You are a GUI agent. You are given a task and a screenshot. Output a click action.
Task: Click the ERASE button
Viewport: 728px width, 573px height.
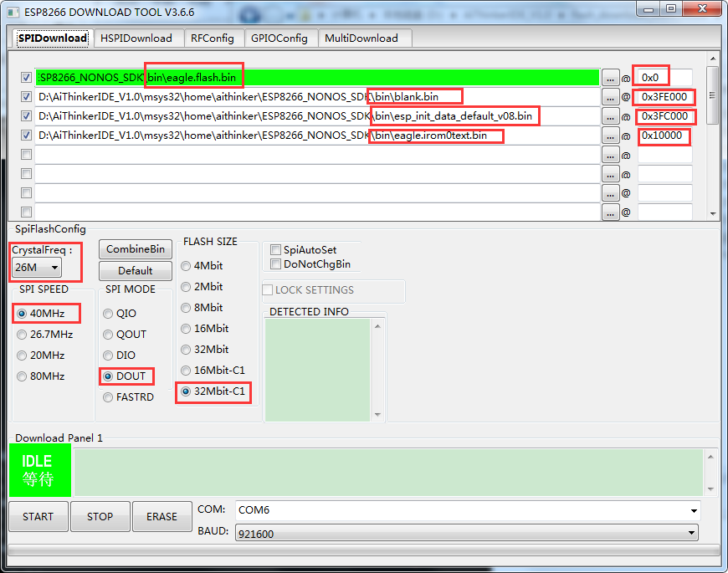[162, 516]
